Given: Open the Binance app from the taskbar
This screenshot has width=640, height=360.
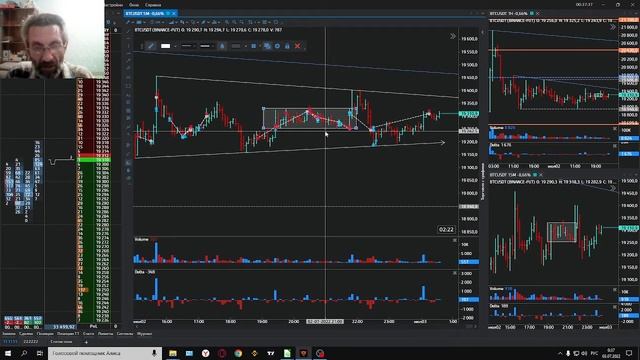Looking at the screenshot, I should pyautogui.click(x=255, y=353).
